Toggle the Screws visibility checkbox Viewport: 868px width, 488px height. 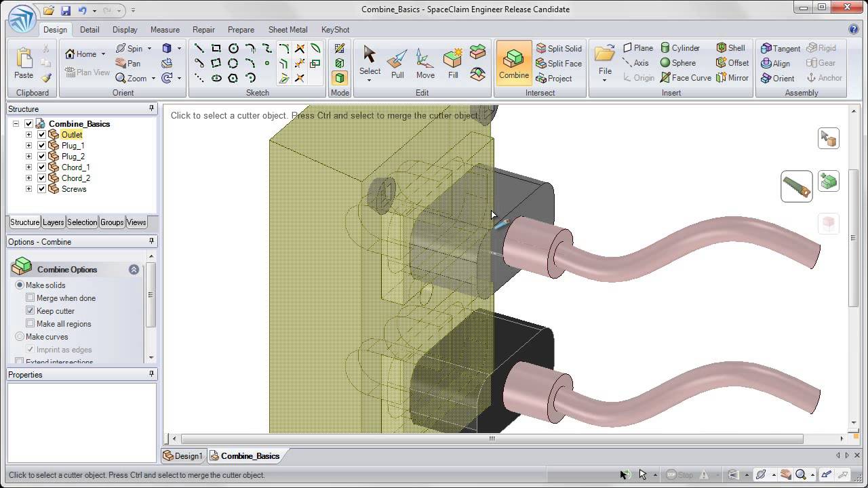point(41,189)
